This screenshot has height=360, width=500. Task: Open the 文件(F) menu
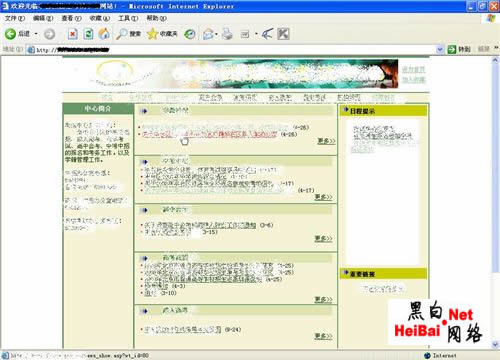(15, 18)
